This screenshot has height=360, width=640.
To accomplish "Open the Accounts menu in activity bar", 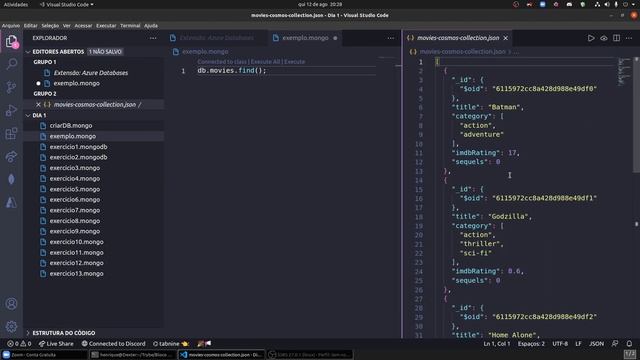I will pos(11,304).
